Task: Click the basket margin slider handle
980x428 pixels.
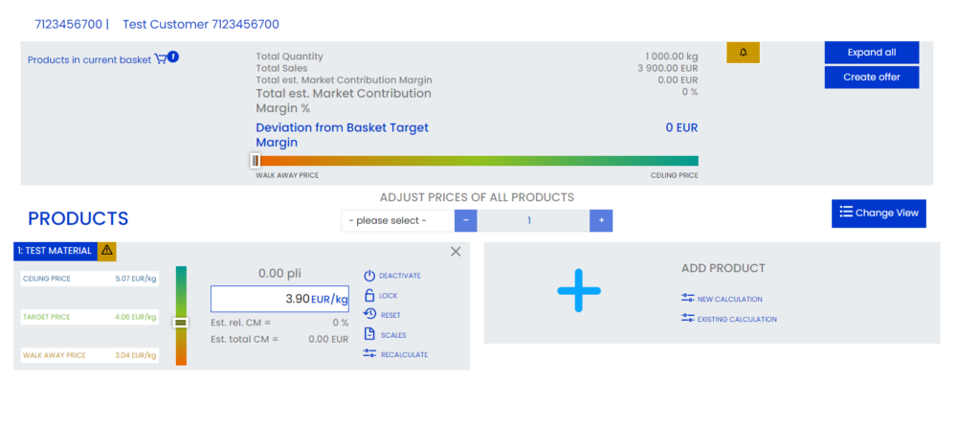Action: 256,161
